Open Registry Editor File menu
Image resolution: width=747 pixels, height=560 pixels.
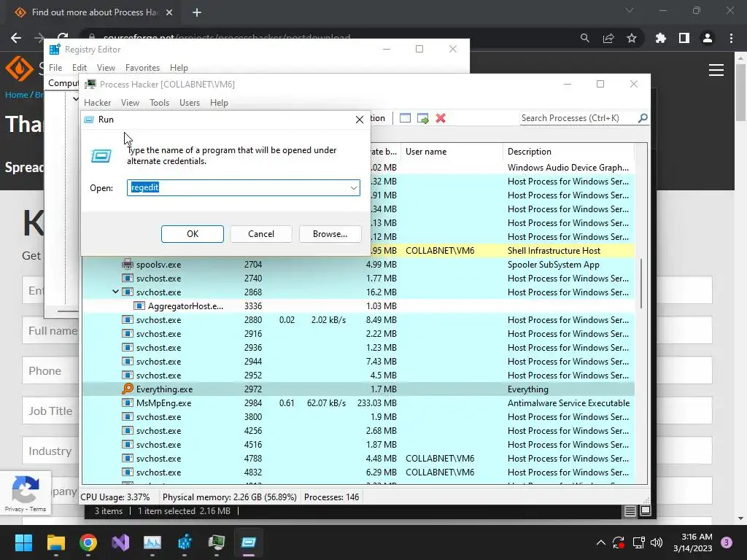55,68
